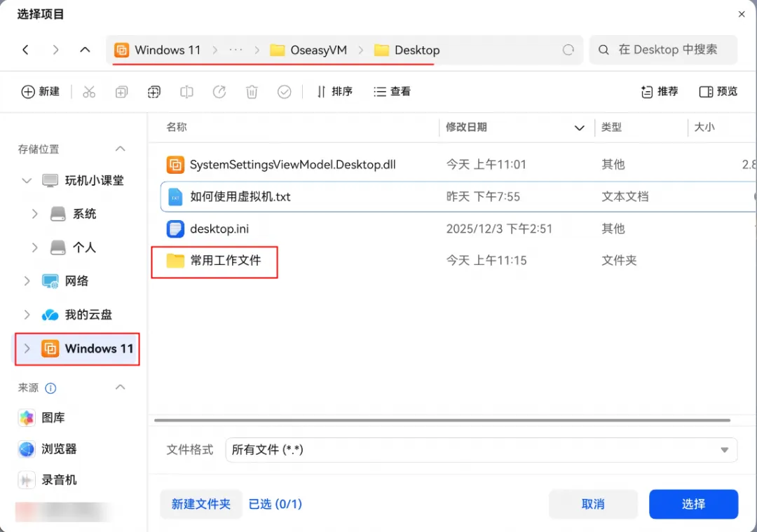Click the 新建文件夹 button
This screenshot has width=757, height=532.
(201, 504)
